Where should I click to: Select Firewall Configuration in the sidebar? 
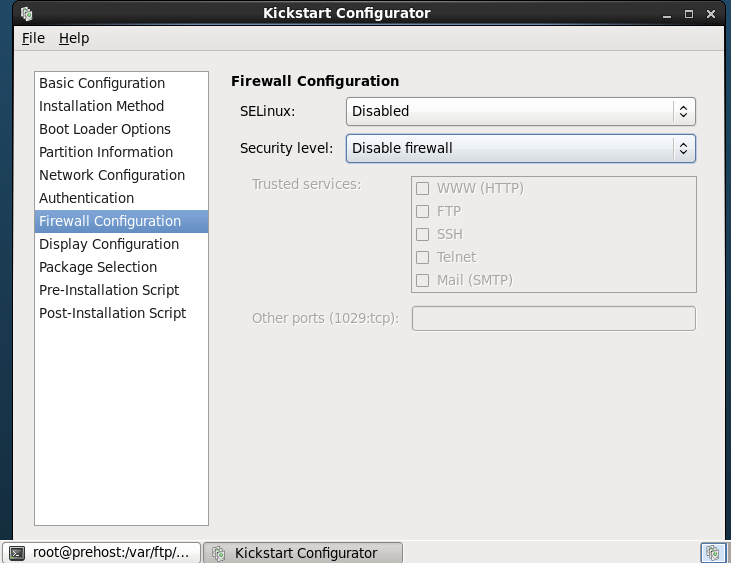point(121,221)
